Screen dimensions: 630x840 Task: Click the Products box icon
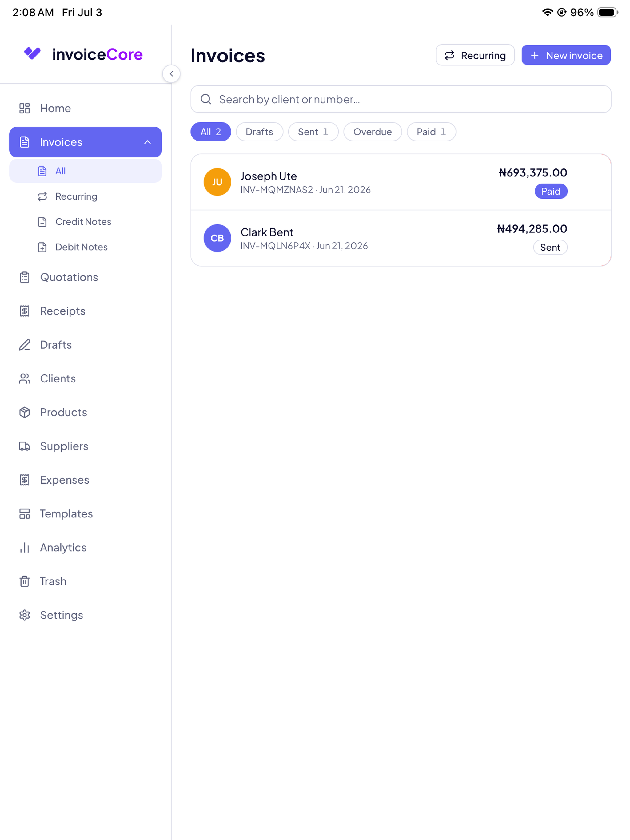point(25,412)
